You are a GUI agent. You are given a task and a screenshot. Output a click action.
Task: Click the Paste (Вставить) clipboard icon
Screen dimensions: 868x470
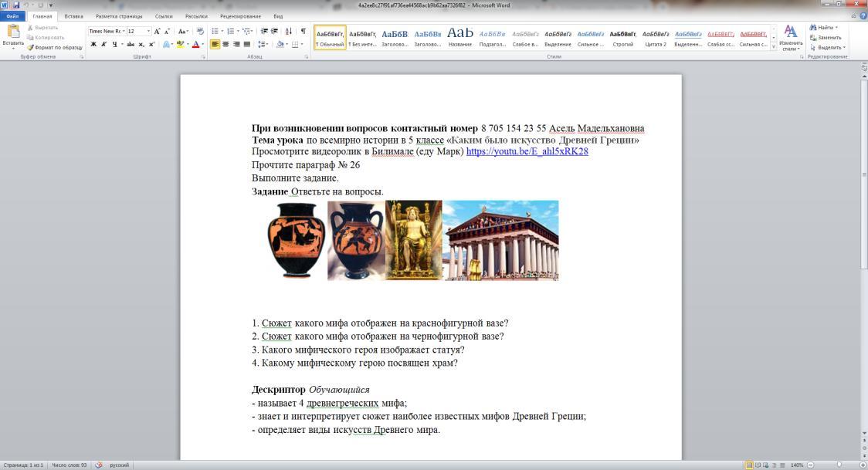pos(12,32)
